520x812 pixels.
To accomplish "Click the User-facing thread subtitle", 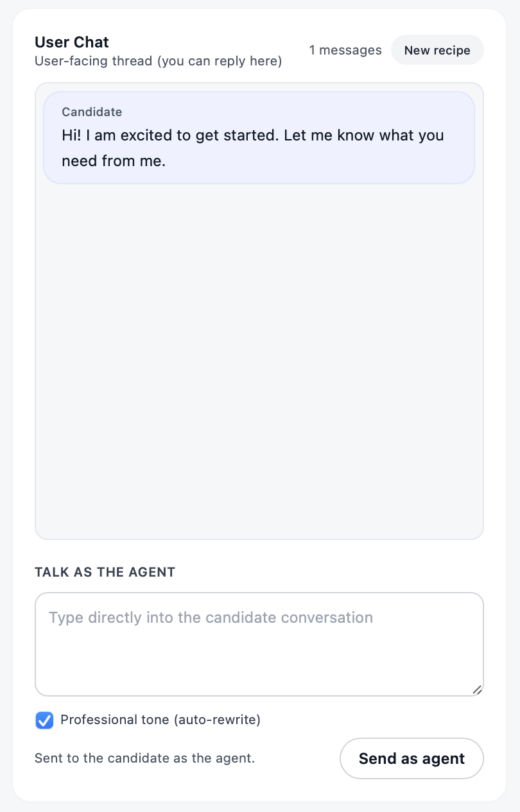I will tap(158, 62).
